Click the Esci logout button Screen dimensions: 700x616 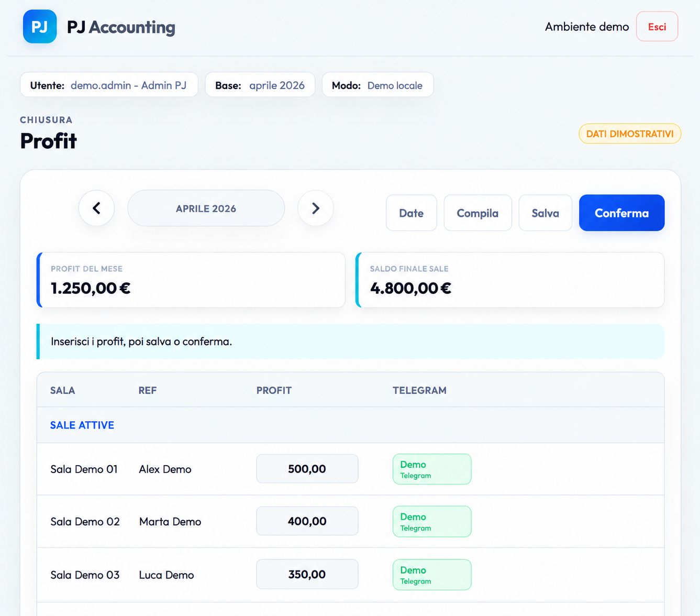click(x=657, y=27)
